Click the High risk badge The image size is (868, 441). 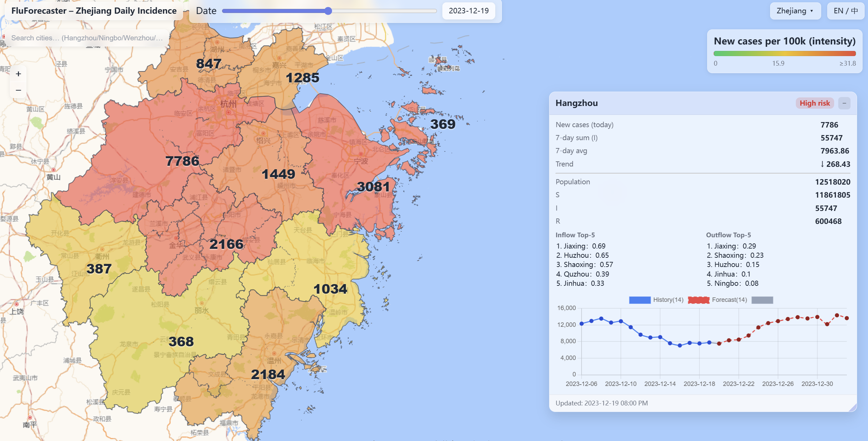[815, 103]
